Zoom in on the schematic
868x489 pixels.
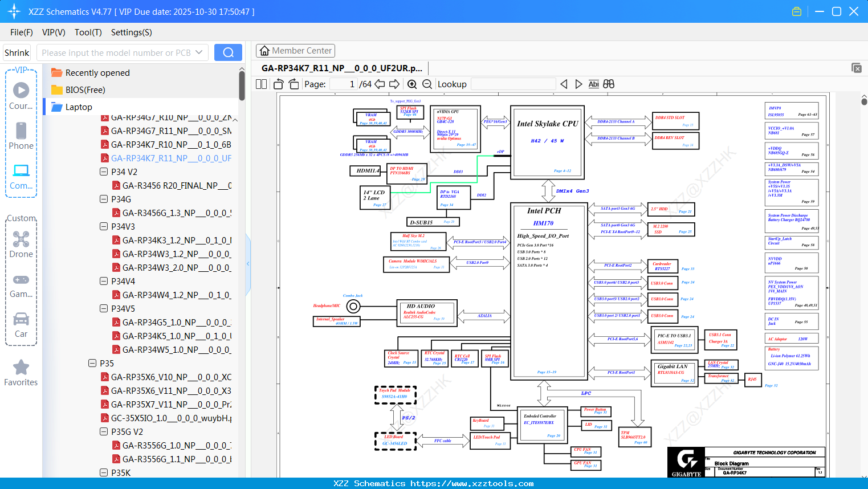(x=412, y=84)
